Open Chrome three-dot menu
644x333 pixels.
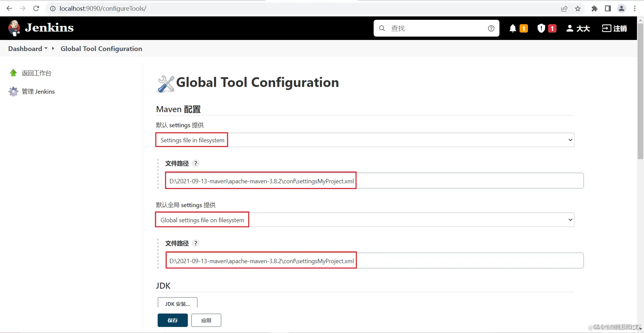(635, 8)
